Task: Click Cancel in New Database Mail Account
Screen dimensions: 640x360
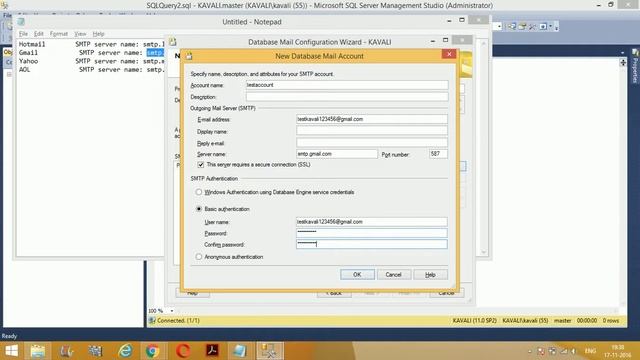Action: (393, 274)
